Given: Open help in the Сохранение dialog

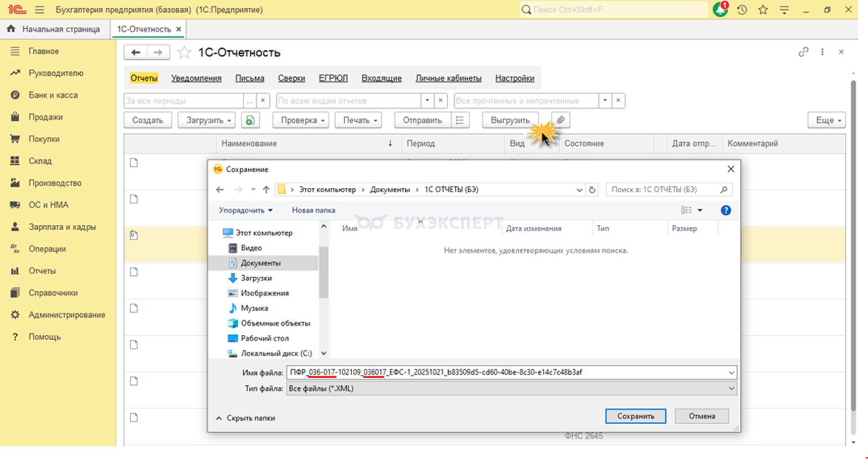Looking at the screenshot, I should click(x=726, y=211).
